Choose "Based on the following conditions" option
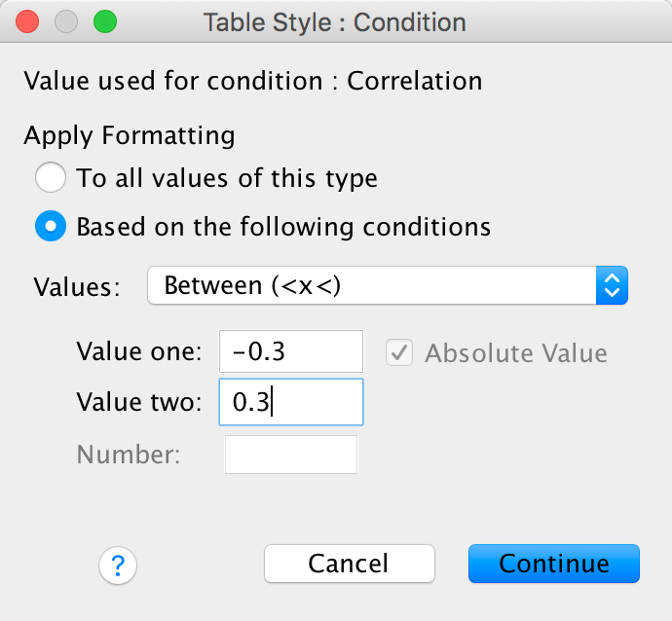Viewport: 672px width, 621px height. click(x=50, y=227)
